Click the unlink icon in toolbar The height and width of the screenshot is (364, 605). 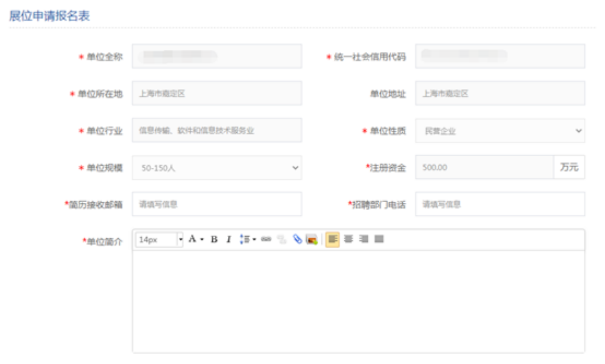(281, 239)
